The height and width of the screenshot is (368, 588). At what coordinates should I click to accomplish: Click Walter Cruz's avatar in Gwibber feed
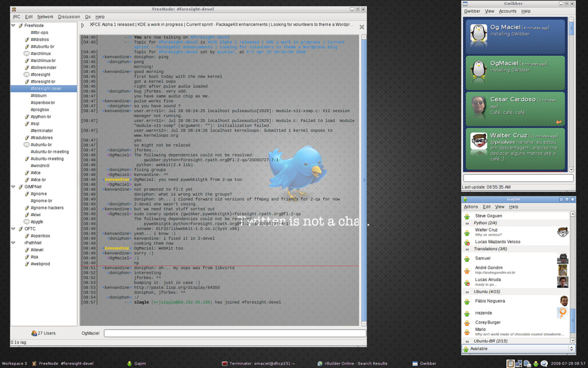[x=478, y=141]
